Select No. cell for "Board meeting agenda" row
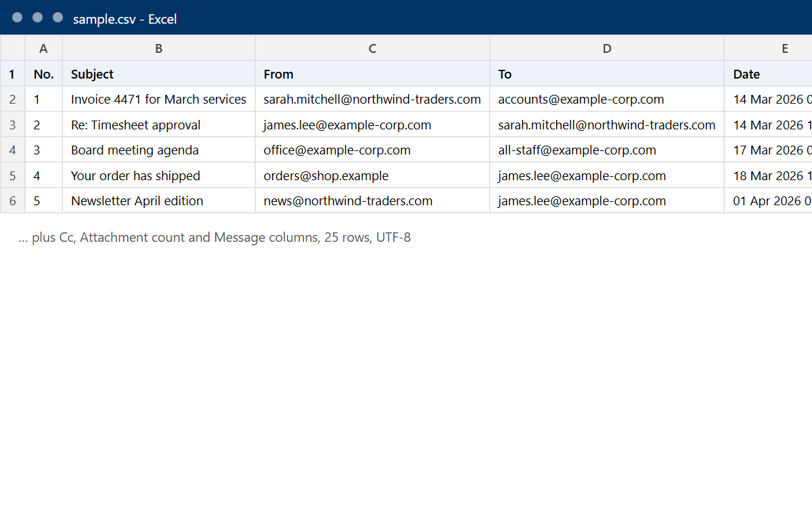 pyautogui.click(x=44, y=150)
